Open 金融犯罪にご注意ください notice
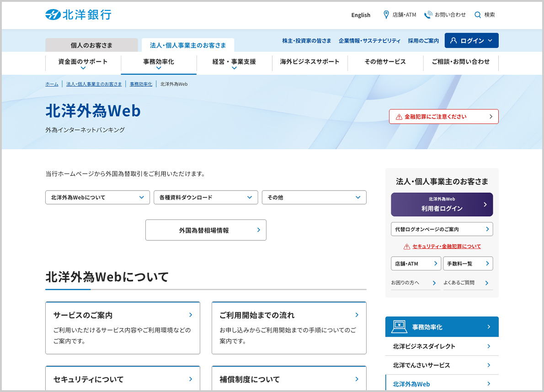This screenshot has width=544, height=392. (444, 117)
